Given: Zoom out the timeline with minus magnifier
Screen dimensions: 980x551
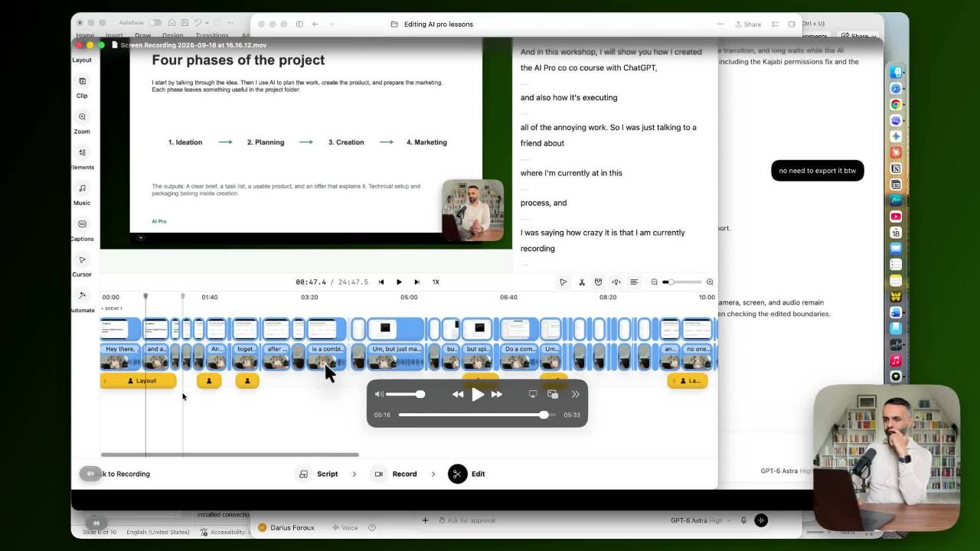Looking at the screenshot, I should [654, 282].
